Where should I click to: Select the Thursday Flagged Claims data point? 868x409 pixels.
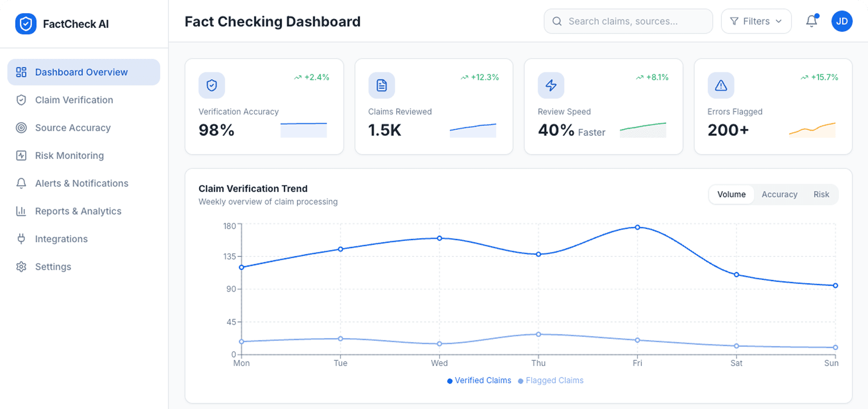539,334
